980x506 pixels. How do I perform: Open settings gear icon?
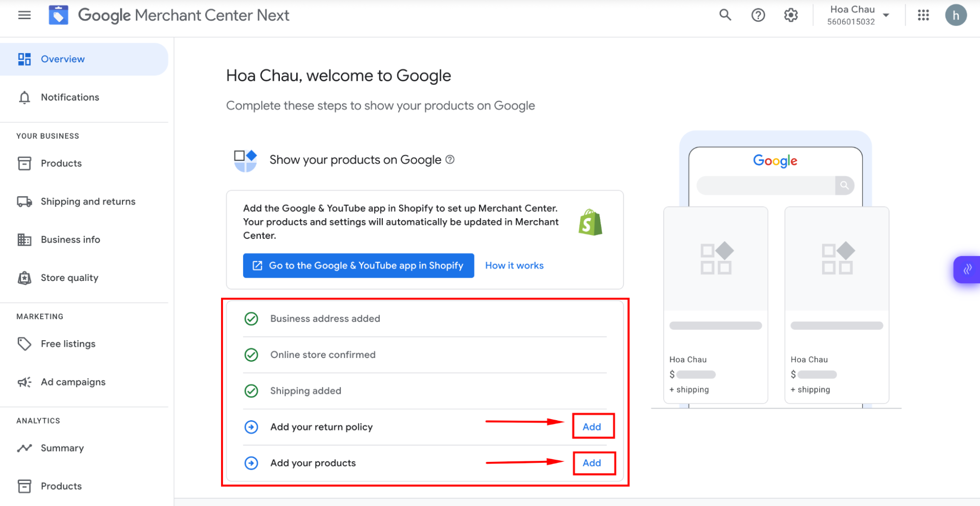click(x=791, y=15)
